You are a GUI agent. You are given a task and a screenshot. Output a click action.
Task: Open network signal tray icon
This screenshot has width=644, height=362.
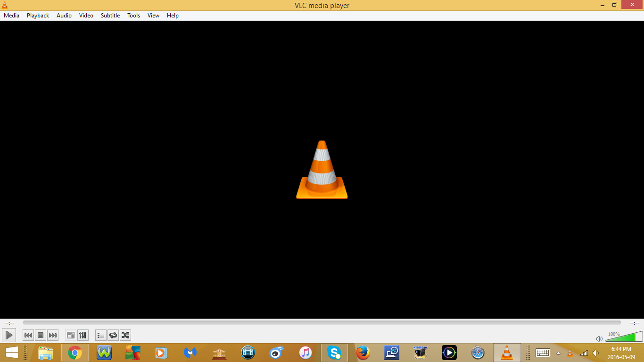584,353
